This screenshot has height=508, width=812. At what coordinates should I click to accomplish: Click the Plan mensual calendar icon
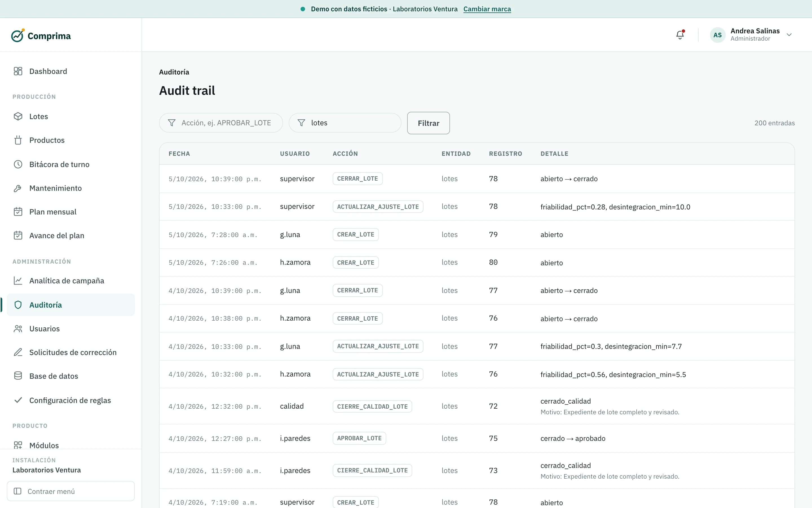coord(18,212)
